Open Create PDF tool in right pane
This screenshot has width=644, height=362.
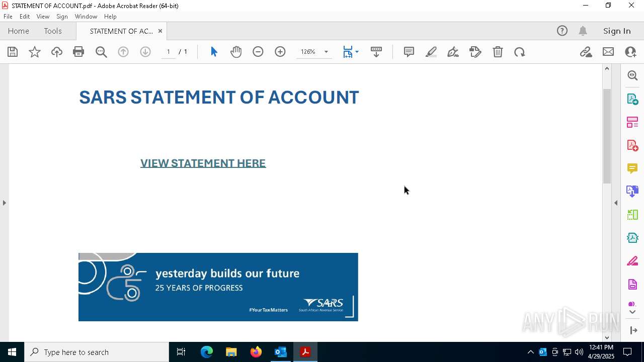click(x=632, y=145)
